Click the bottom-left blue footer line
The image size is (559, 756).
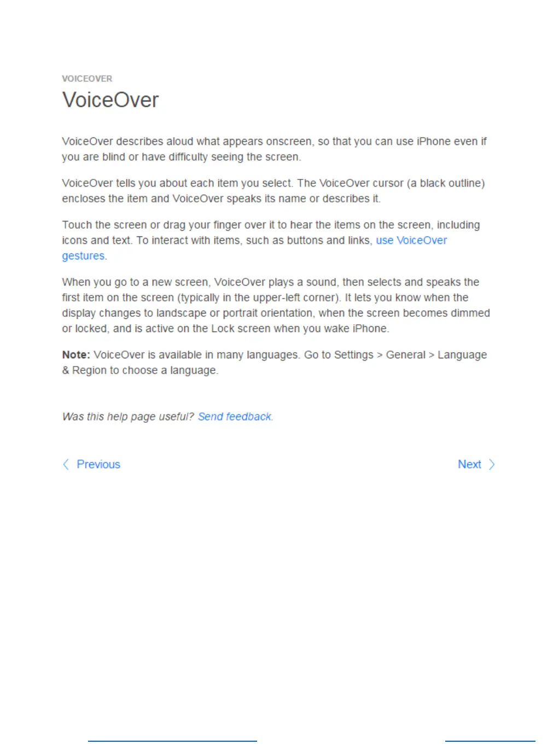point(172,741)
